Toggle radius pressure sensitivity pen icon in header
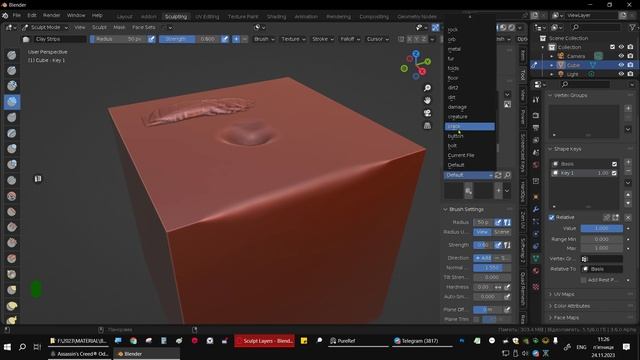This screenshot has width=640, height=360. 151,39
